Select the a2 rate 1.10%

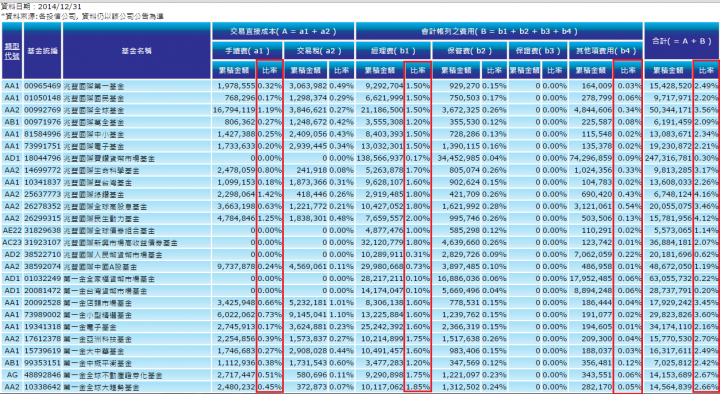[x=342, y=315]
